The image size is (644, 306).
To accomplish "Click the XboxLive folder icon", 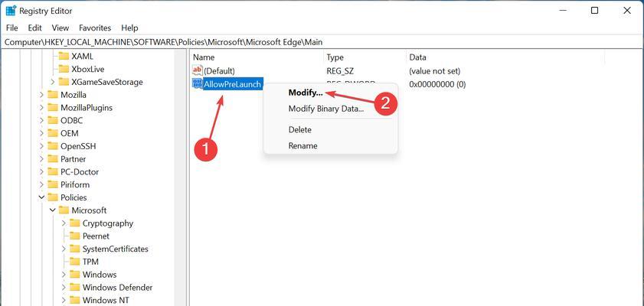I will 64,69.
